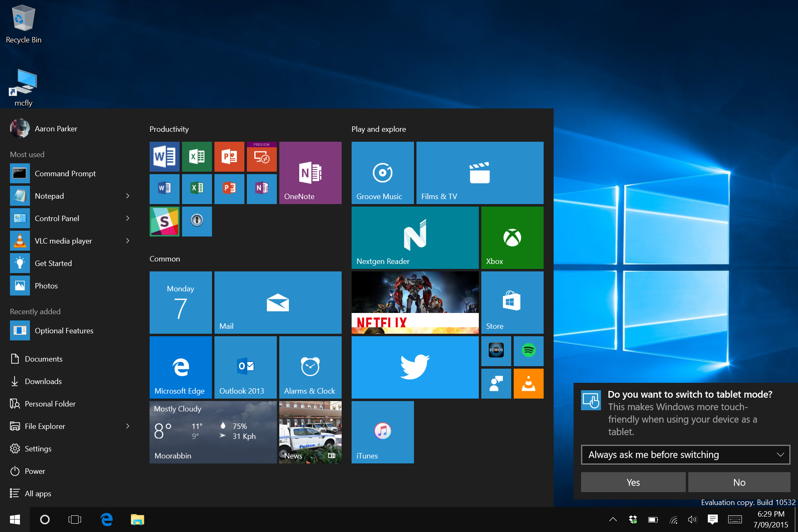Open the Wi-Fi network tray icon
The image size is (798, 532).
[673, 520]
